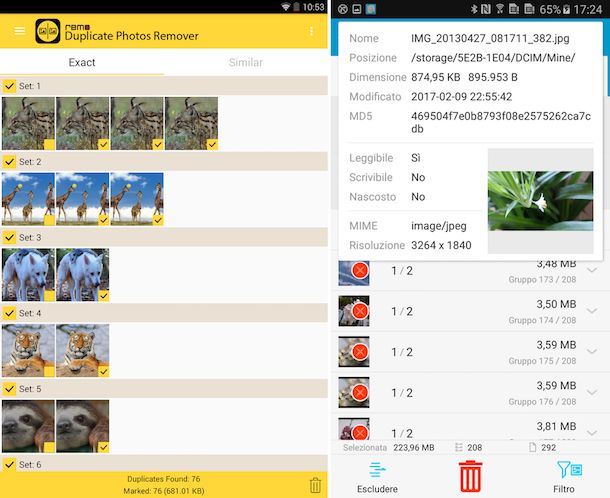Image resolution: width=610 pixels, height=498 pixels.
Task: Select the first tiger photo in Set 4
Action: [28, 351]
